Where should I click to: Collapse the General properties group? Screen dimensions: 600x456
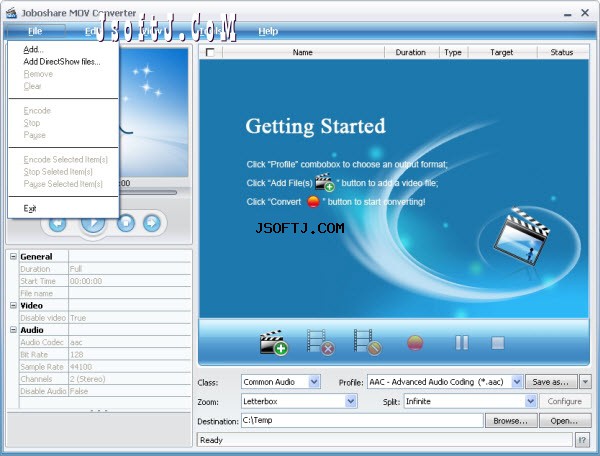[x=13, y=256]
